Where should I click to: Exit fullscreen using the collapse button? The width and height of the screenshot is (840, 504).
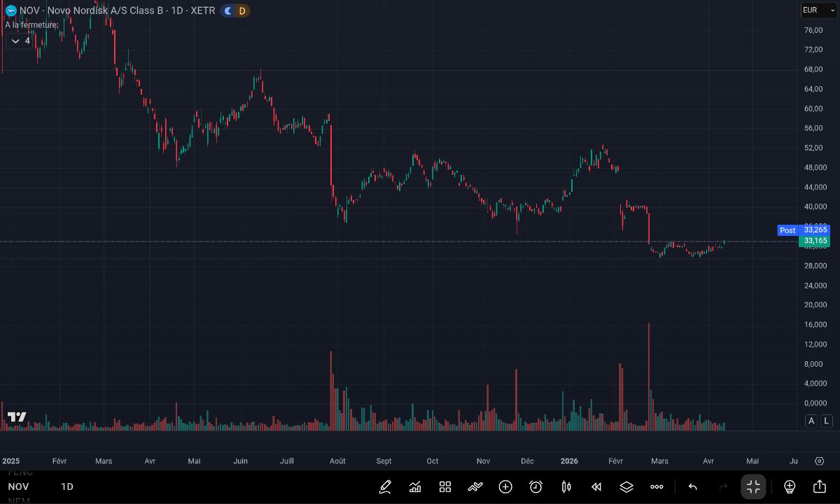753,486
